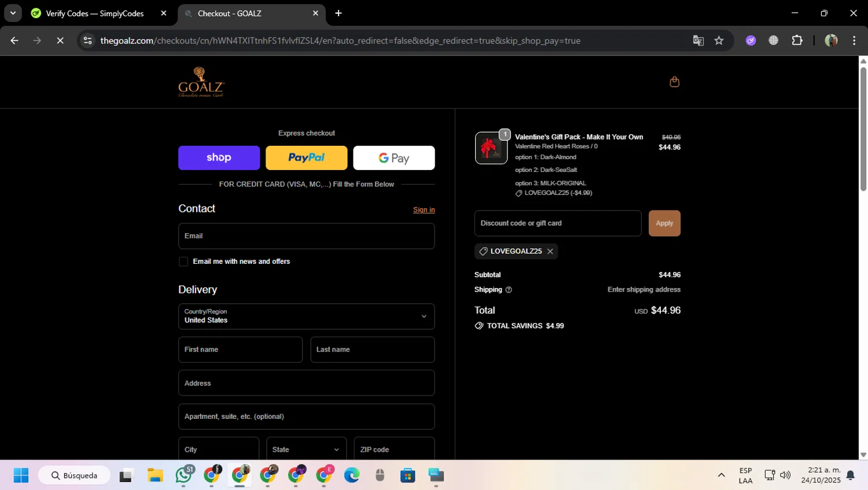
Task: Focus the Address field
Action: [306, 383]
